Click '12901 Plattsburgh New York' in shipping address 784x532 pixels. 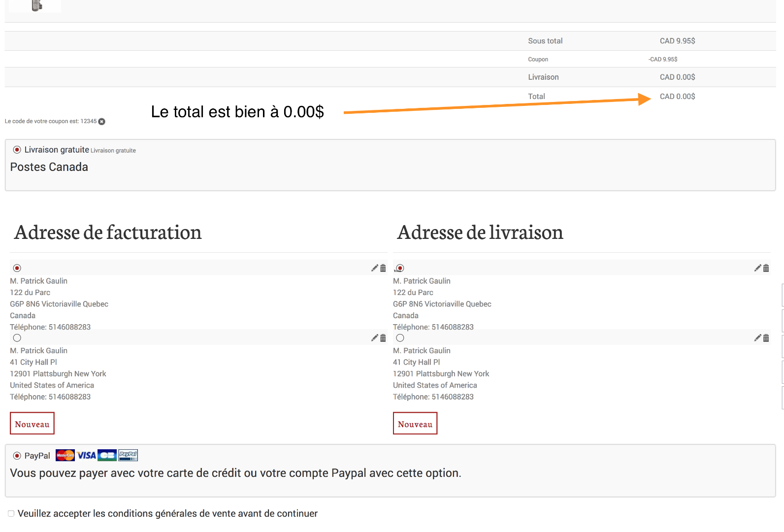(x=441, y=374)
